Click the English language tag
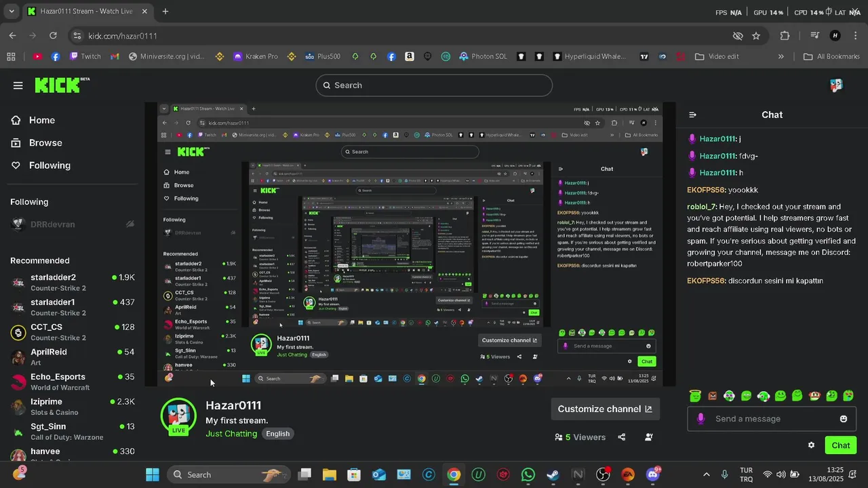The width and height of the screenshot is (868, 488). pyautogui.click(x=277, y=434)
